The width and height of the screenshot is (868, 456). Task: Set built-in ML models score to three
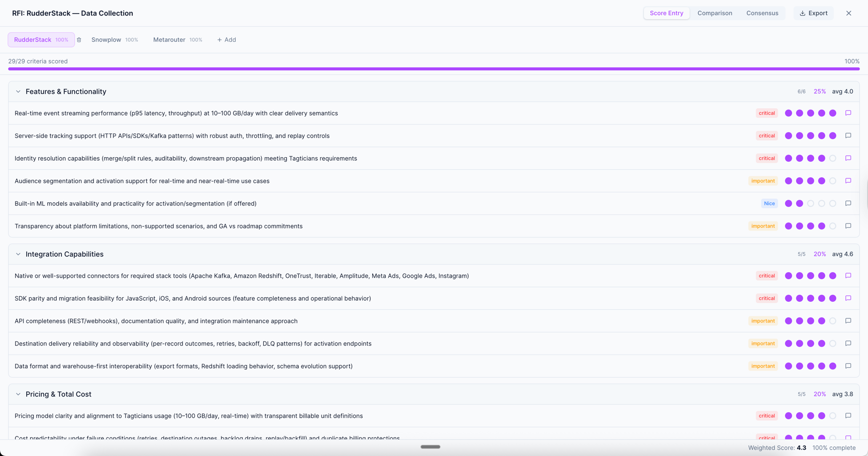pos(810,203)
